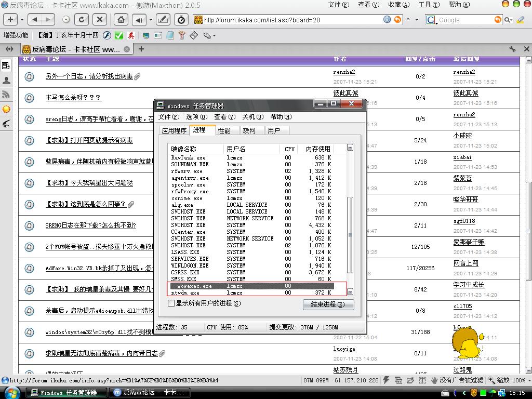Click the 结束进程(E) button

[328, 304]
